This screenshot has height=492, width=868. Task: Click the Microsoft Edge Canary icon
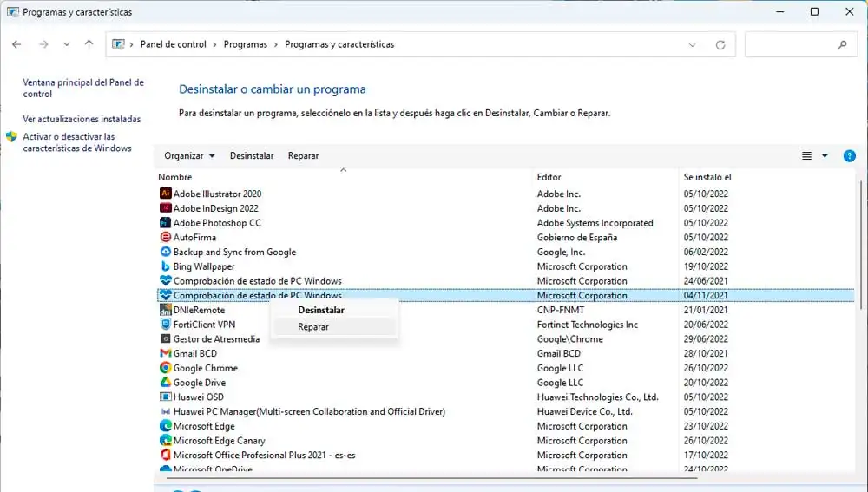[165, 441]
